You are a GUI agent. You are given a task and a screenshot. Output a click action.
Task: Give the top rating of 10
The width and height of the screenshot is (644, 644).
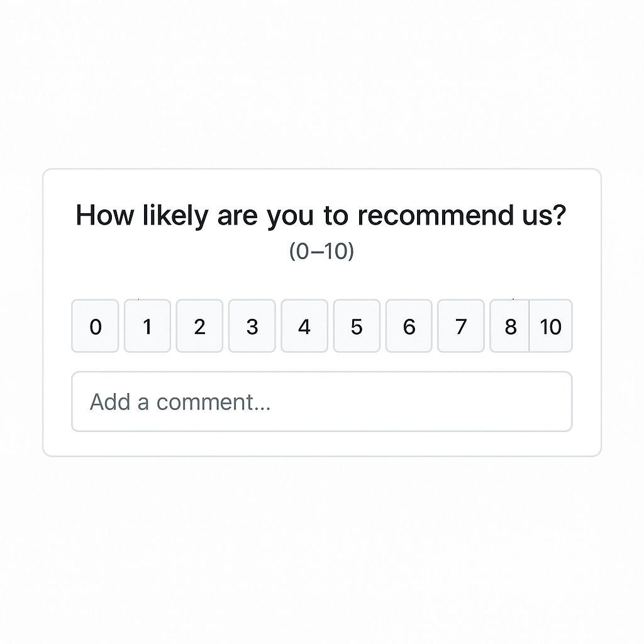[551, 326]
